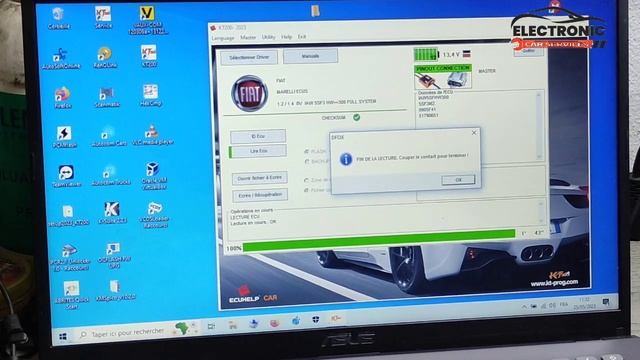Open the PCMflash desktop icon

[x=64, y=137]
